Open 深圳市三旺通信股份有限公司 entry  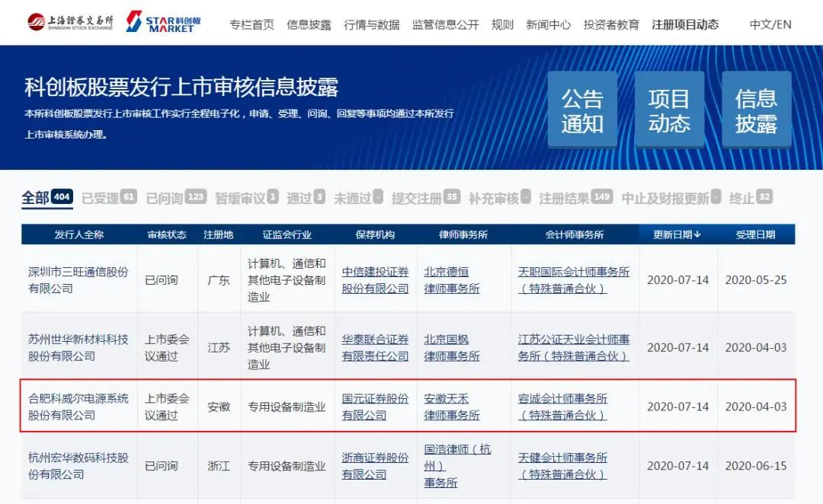[x=78, y=280]
